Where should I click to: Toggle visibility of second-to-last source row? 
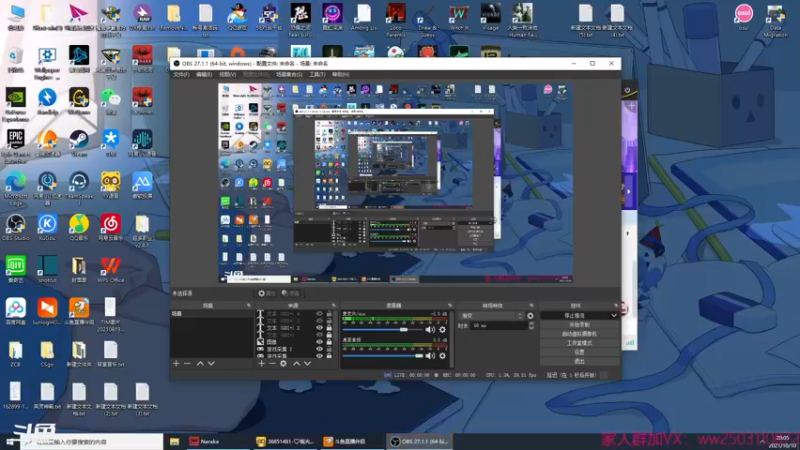coord(319,349)
